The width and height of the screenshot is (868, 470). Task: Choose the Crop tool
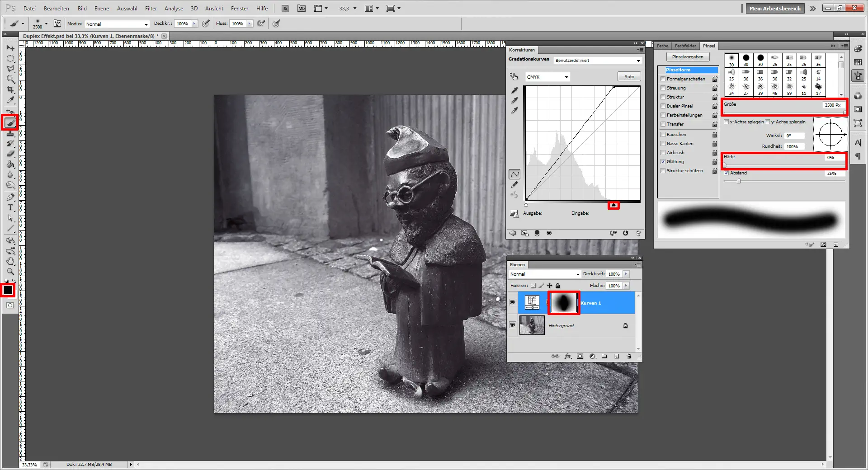pyautogui.click(x=10, y=89)
